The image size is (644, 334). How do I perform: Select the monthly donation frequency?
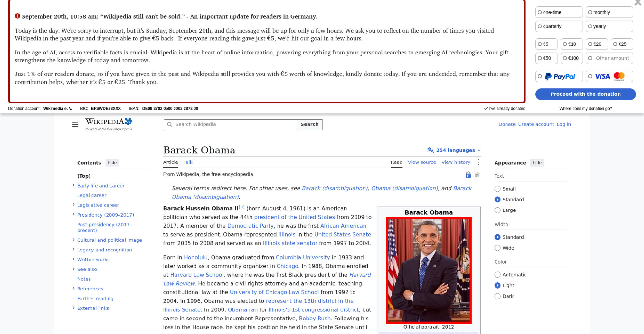pyautogui.click(x=609, y=12)
